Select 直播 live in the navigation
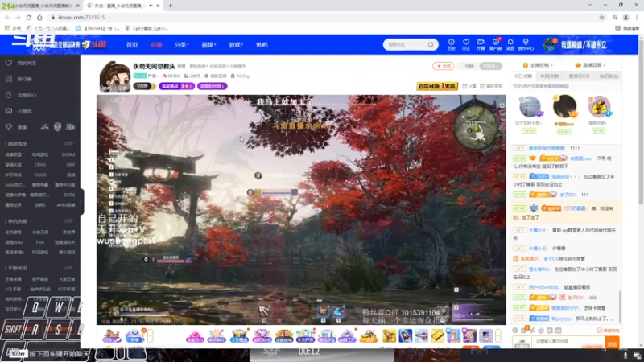Screen dimensions: 644x362 point(156,45)
